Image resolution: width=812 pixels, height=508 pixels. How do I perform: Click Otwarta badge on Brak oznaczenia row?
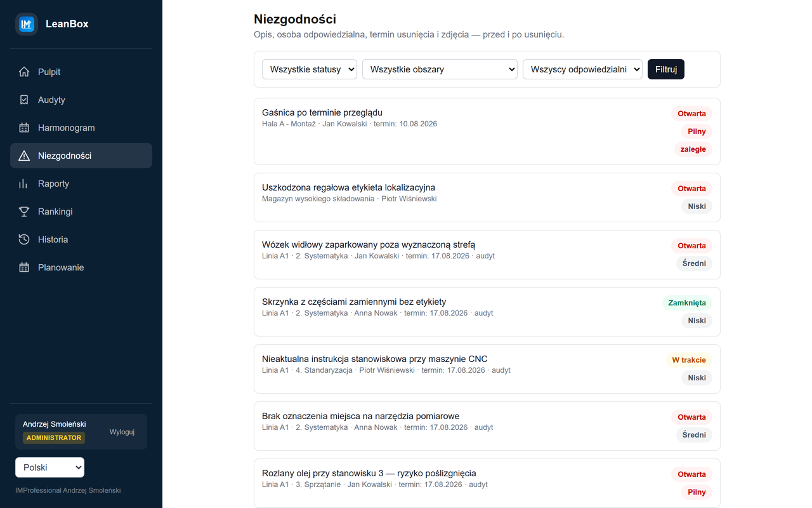point(691,417)
